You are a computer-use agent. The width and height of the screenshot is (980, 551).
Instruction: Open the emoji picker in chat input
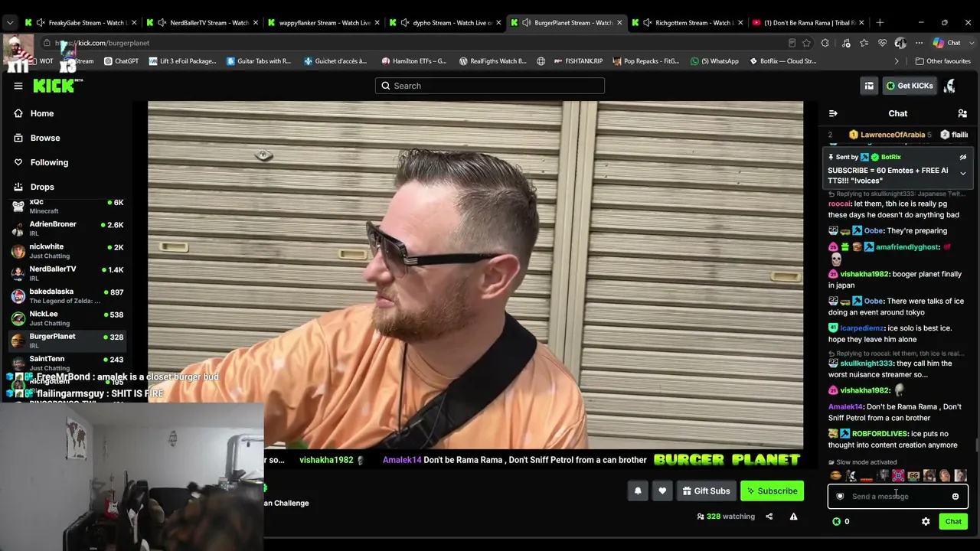tap(955, 497)
